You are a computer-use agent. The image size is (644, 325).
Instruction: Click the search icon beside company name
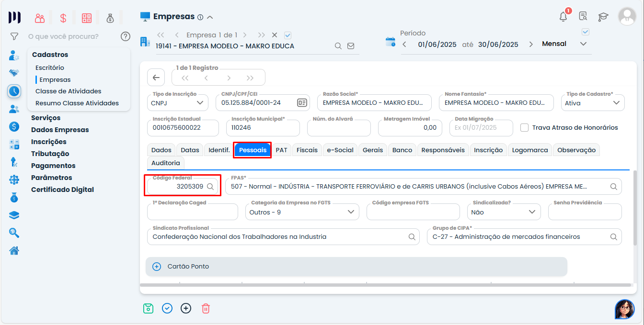click(x=338, y=46)
